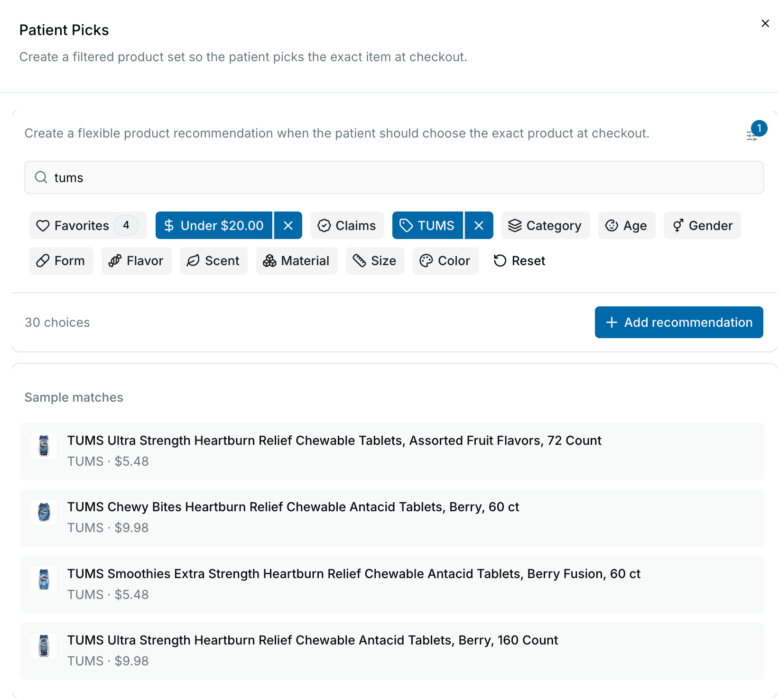779x700 pixels.
Task: Open the Form filter
Action: coord(61,261)
